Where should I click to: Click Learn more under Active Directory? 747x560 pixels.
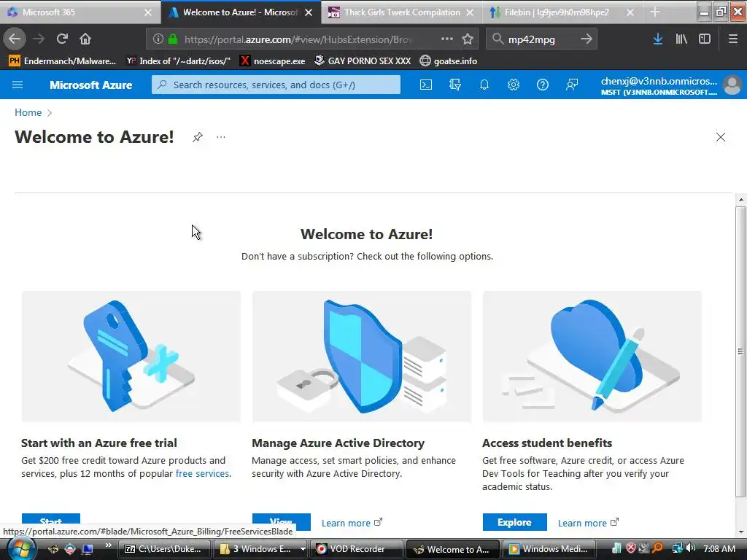[352, 523]
